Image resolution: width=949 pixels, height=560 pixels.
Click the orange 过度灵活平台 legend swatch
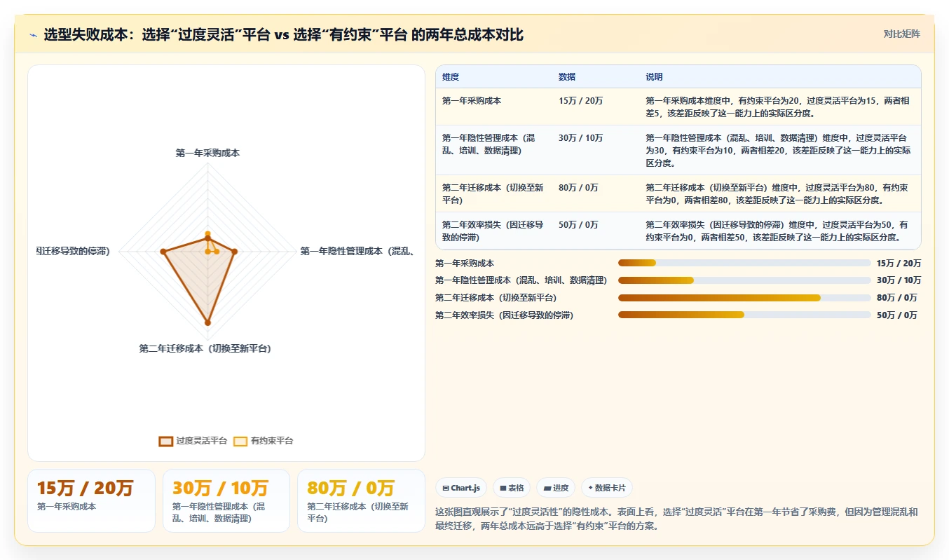click(x=166, y=441)
